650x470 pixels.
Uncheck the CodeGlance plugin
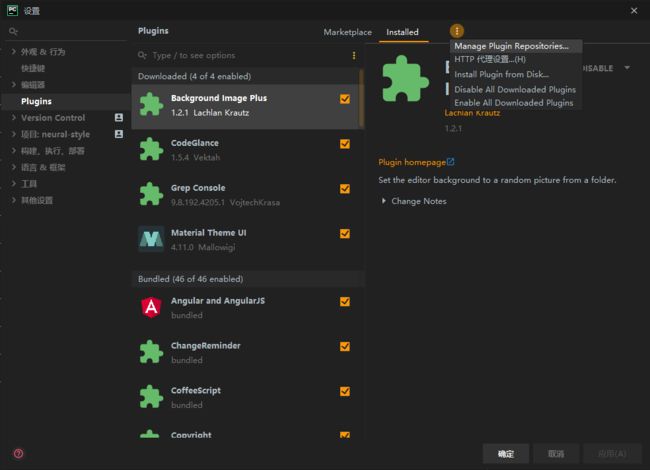(x=345, y=144)
